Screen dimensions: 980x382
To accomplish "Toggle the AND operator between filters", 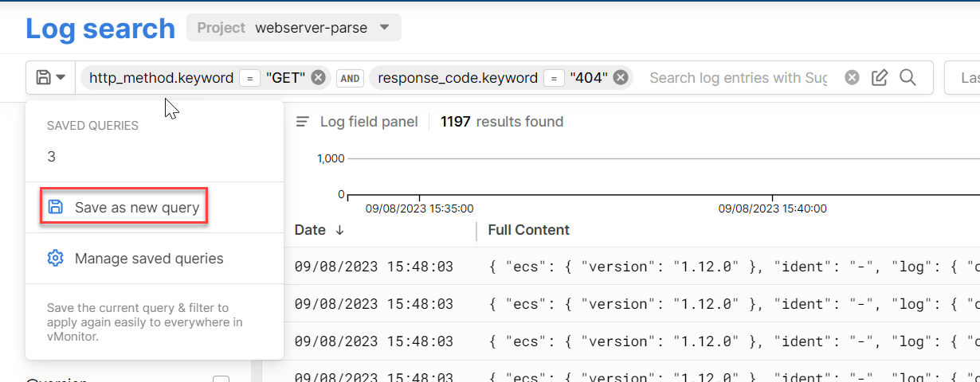I will pyautogui.click(x=349, y=78).
